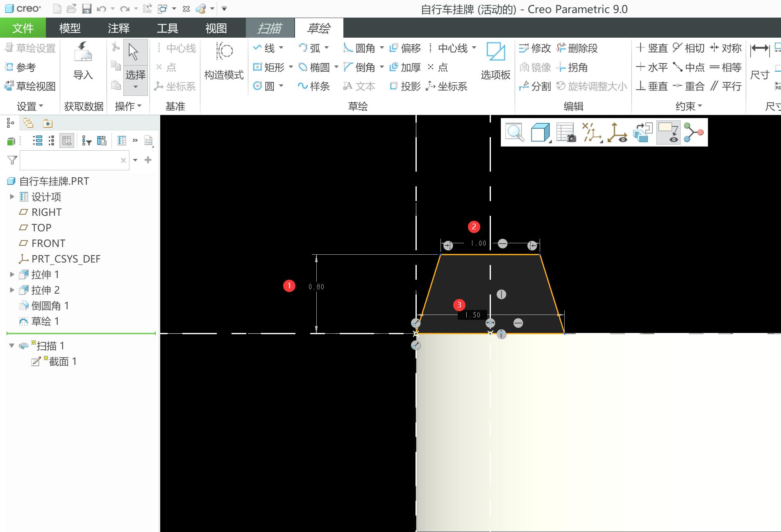The height and width of the screenshot is (532, 781).
Task: Apply the 水平 (Horizontal) constraint button
Action: (x=652, y=67)
